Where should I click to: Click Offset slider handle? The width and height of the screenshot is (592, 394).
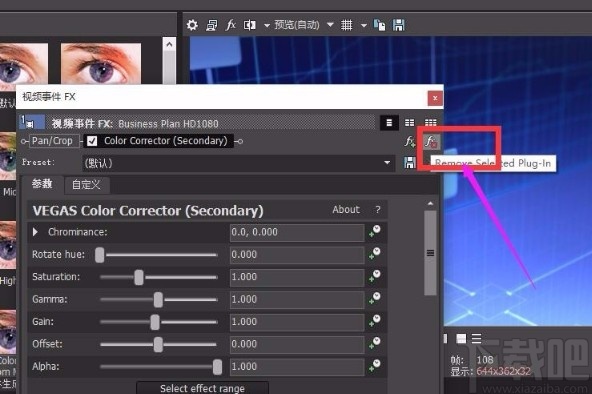158,345
